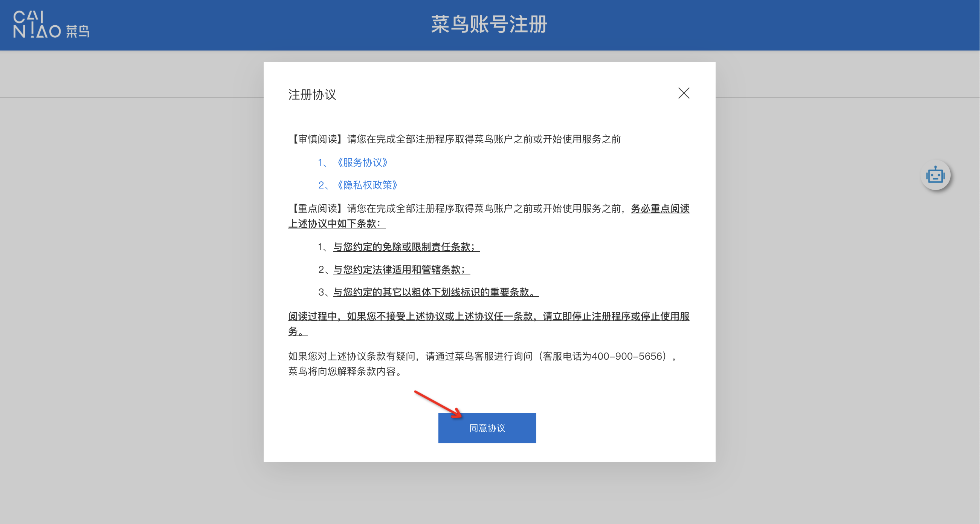Open the 《服务协议》 link
Image resolution: width=980 pixels, height=524 pixels.
pyautogui.click(x=362, y=162)
